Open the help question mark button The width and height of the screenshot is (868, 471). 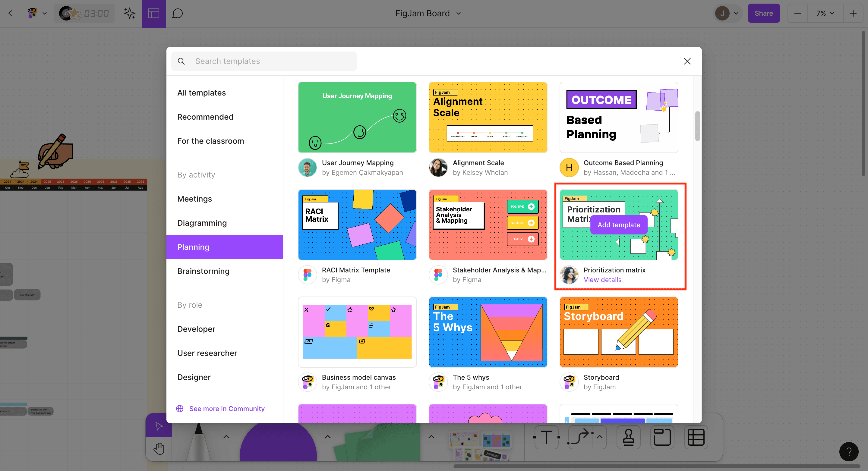tap(849, 452)
